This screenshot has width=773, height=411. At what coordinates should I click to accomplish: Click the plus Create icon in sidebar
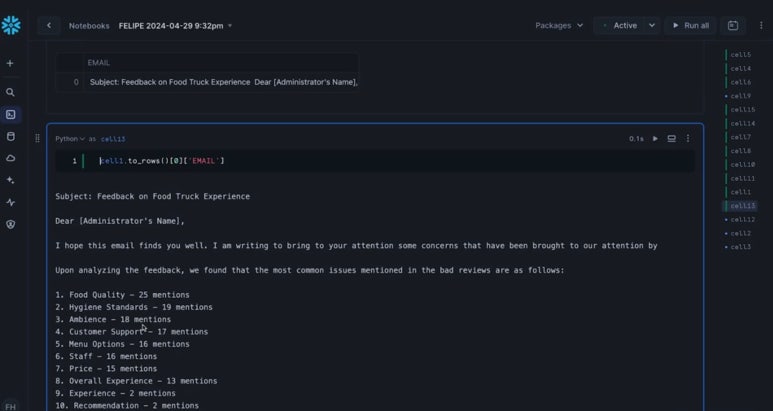tap(11, 63)
